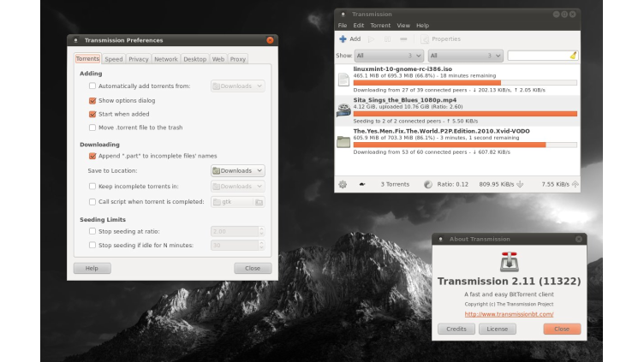The height and width of the screenshot is (362, 644).
Task: Switch to the Speed tab
Action: pos(114,59)
